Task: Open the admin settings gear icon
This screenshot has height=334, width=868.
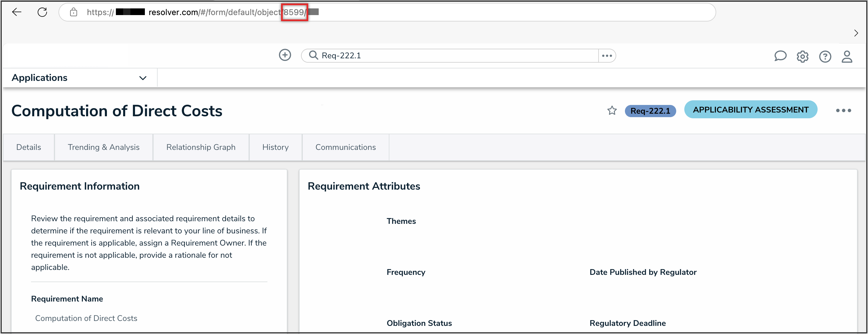Action: [802, 57]
